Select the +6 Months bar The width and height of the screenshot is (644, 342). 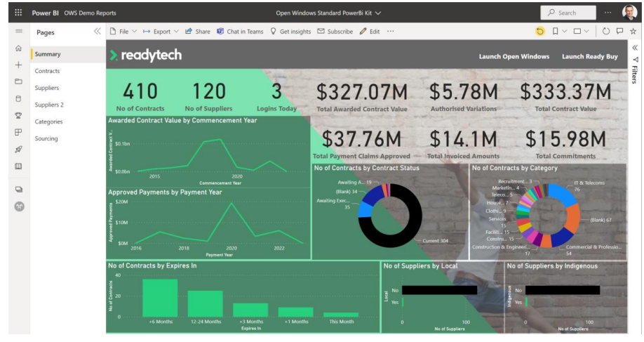[x=160, y=298]
